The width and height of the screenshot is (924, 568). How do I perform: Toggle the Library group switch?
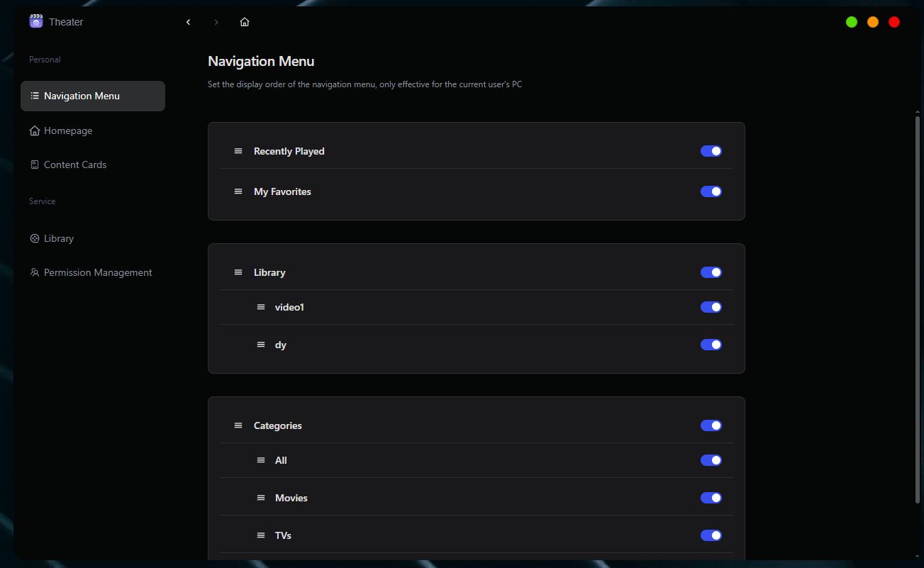[x=711, y=272]
